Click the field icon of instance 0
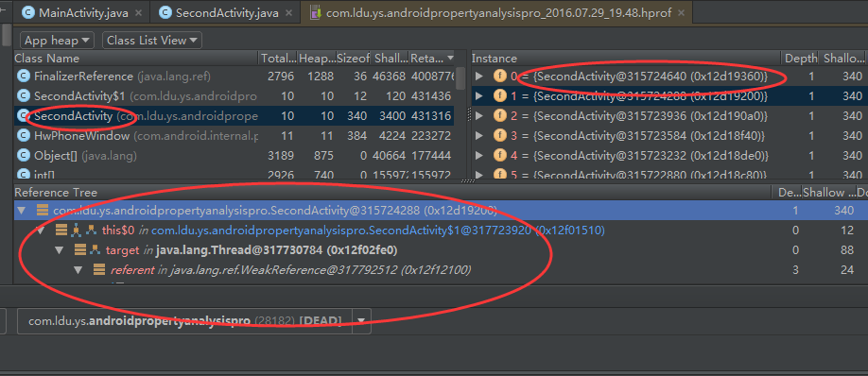This screenshot has height=376, width=868. pos(500,77)
